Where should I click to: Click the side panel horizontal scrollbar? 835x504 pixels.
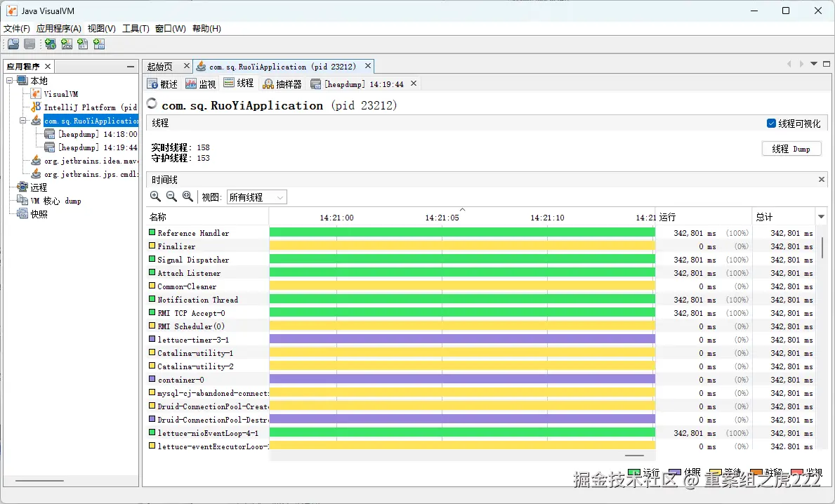pyautogui.click(x=39, y=481)
